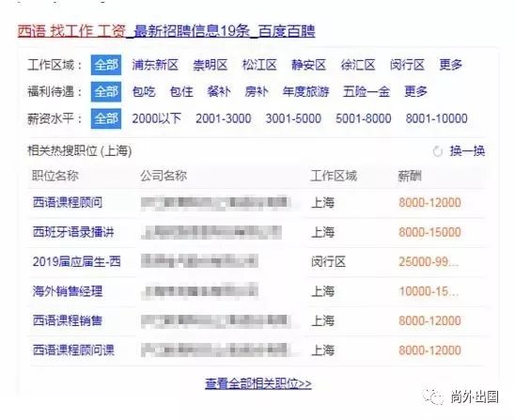Image resolution: width=515 pixels, height=420 pixels.
Task: Open the 西语课程顾问 job listing
Action: tap(68, 202)
